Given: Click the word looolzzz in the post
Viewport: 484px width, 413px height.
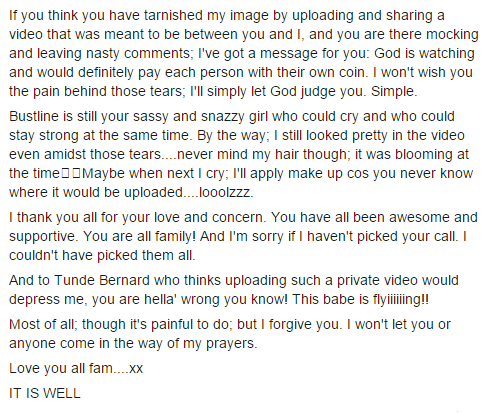Looking at the screenshot, I should [226, 192].
